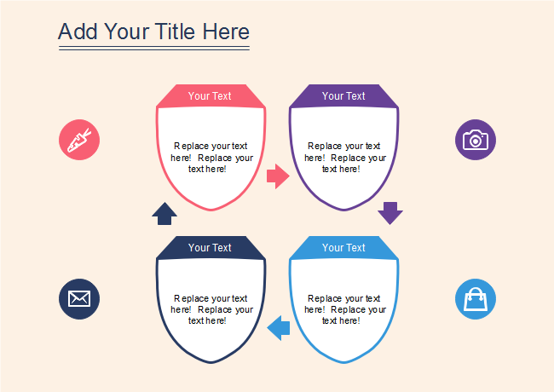Select the 'Add Your Title Here' heading
The height and width of the screenshot is (392, 554).
(153, 32)
